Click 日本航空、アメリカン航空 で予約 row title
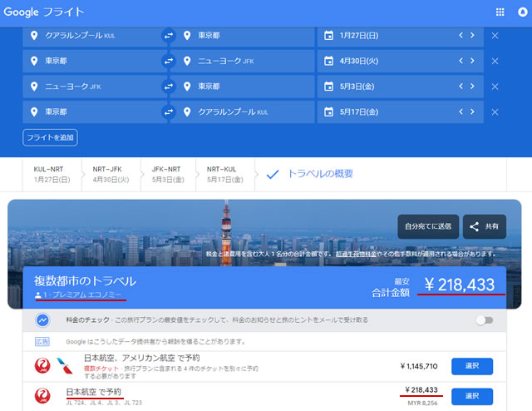Viewport: 532px width, 411px height. 142,358
